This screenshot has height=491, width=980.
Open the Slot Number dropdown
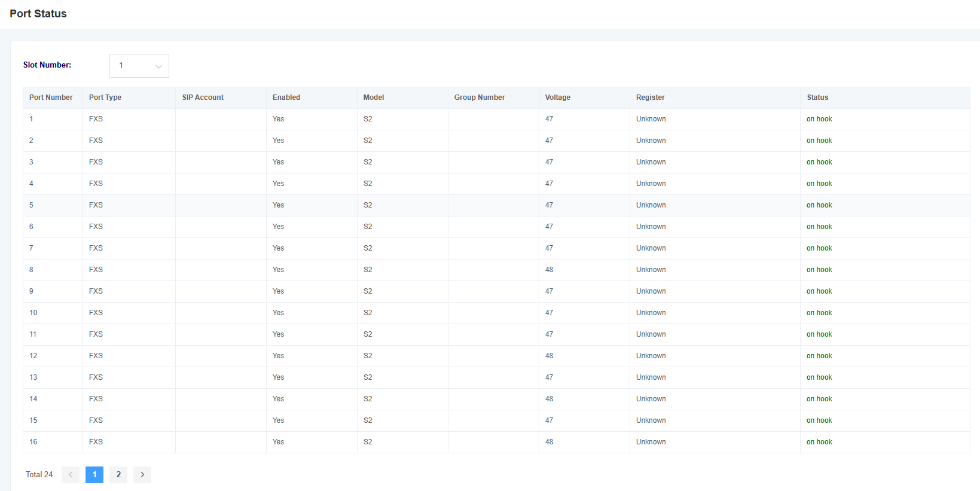[x=139, y=66]
